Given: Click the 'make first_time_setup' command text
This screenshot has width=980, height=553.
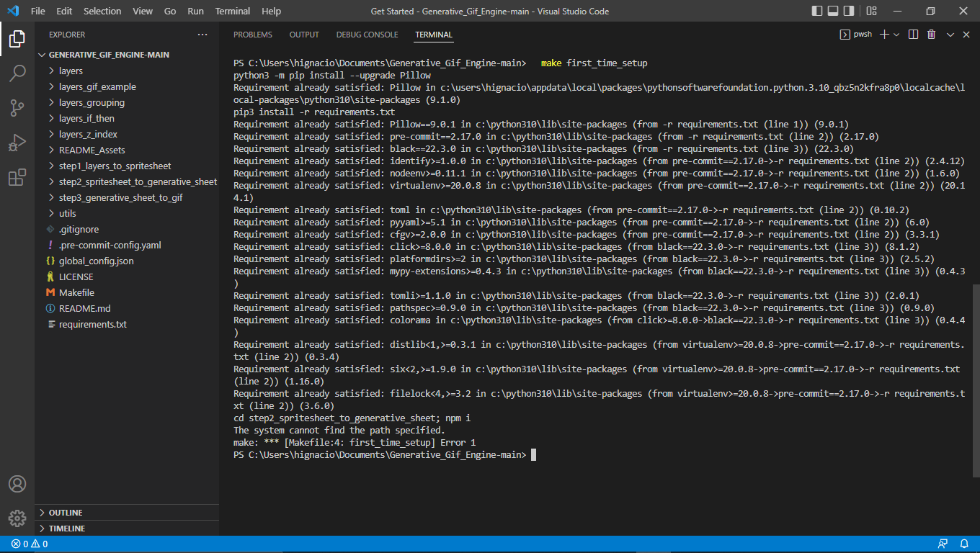Looking at the screenshot, I should [x=594, y=63].
